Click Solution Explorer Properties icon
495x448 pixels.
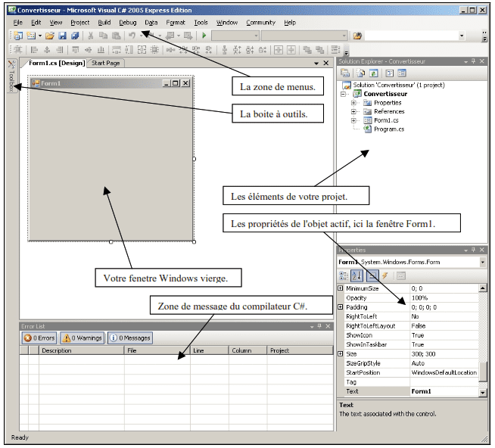pos(345,73)
